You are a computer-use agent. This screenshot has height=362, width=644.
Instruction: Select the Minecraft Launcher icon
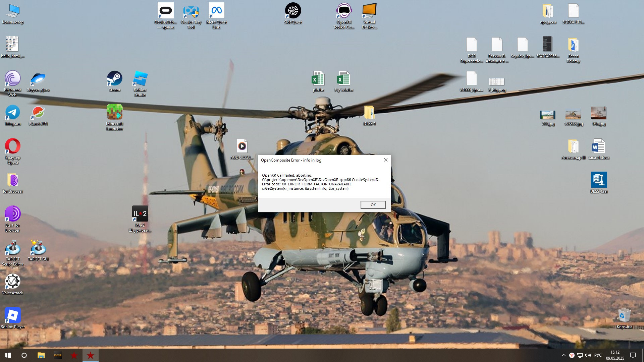pos(114,118)
